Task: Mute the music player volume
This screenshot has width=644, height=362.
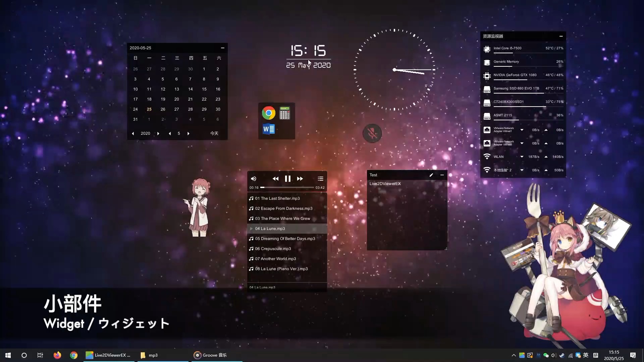Action: click(x=254, y=179)
